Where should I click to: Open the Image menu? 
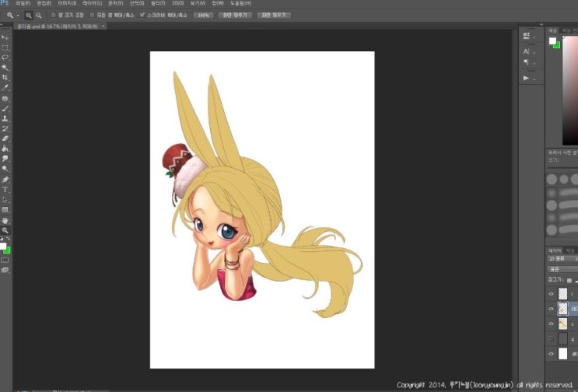(x=67, y=3)
